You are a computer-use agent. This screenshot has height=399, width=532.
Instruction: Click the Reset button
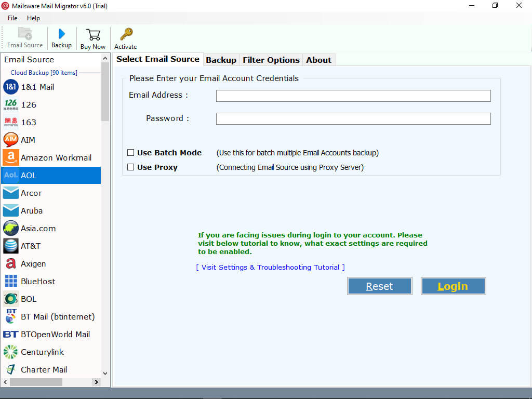click(379, 286)
